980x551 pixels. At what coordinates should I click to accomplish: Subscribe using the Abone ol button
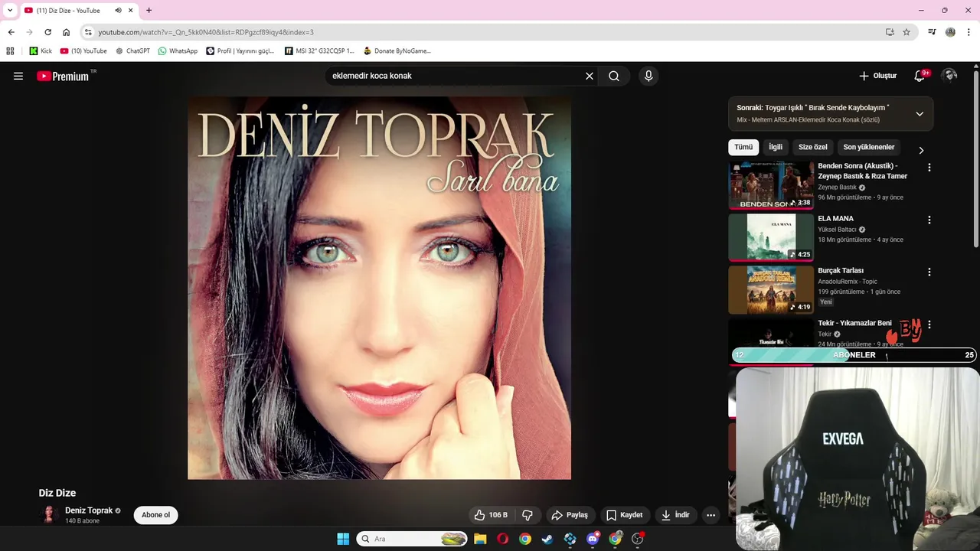(x=155, y=515)
